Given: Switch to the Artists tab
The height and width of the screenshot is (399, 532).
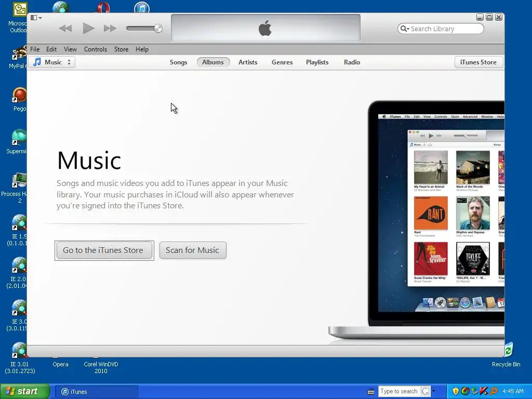Looking at the screenshot, I should click(x=248, y=62).
